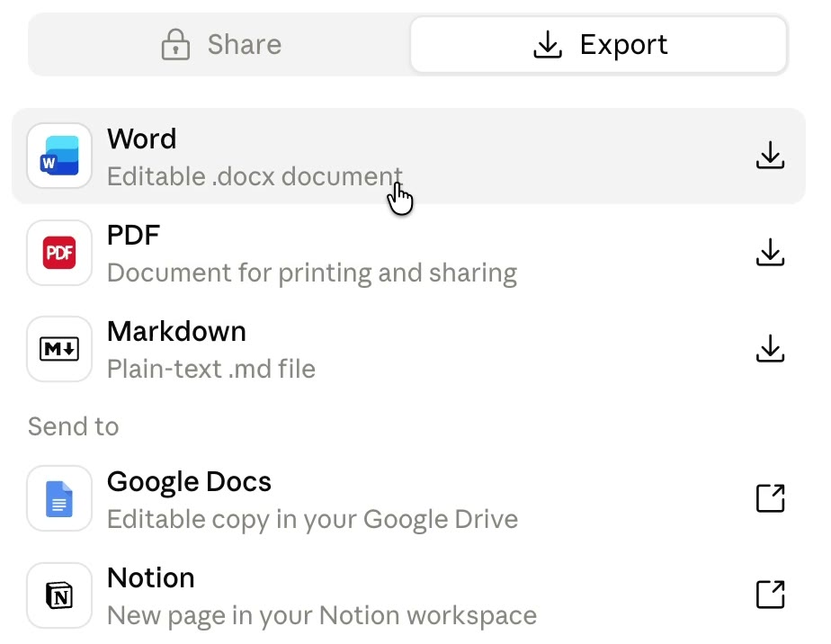Select the Export tab
Viewport: 831px width, 644px height.
[598, 45]
